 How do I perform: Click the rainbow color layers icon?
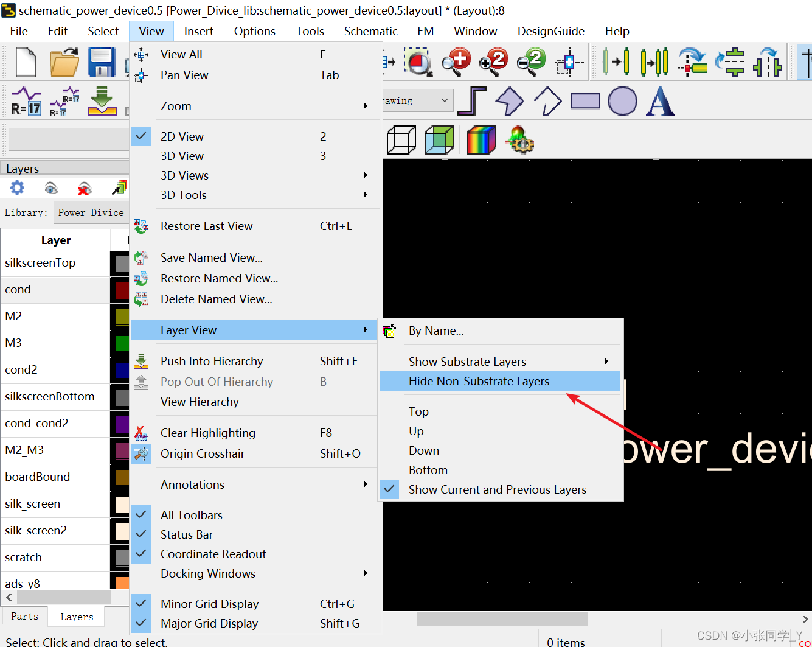click(481, 140)
